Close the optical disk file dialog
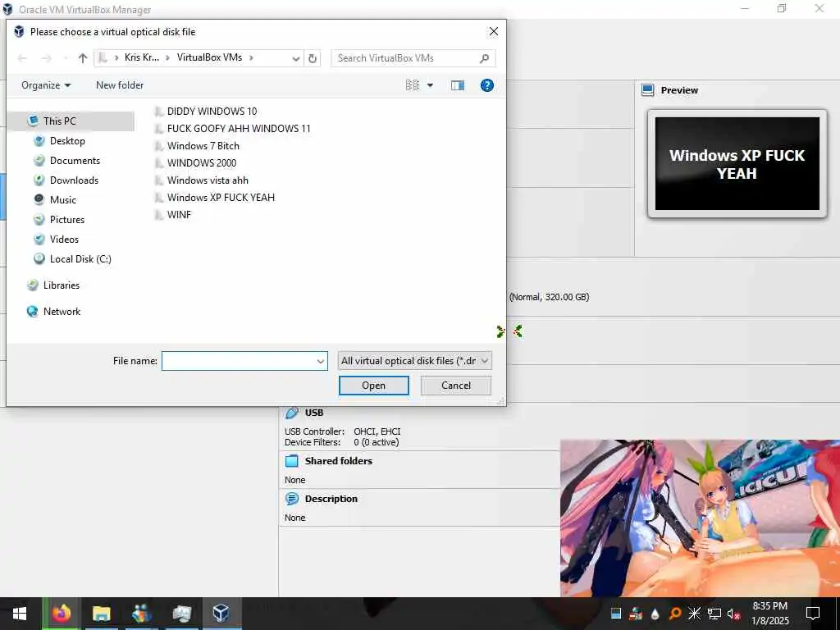Image resolution: width=840 pixels, height=630 pixels. pos(493,32)
